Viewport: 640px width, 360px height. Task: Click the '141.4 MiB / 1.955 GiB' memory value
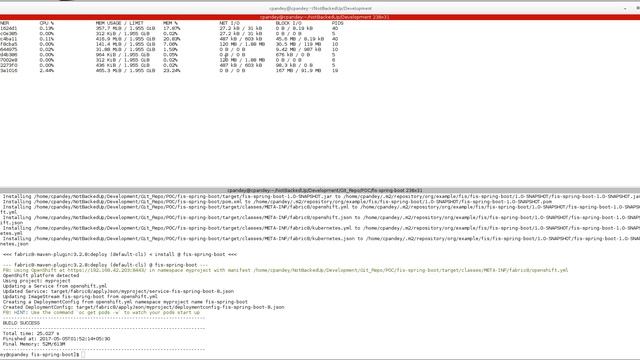(x=125, y=44)
